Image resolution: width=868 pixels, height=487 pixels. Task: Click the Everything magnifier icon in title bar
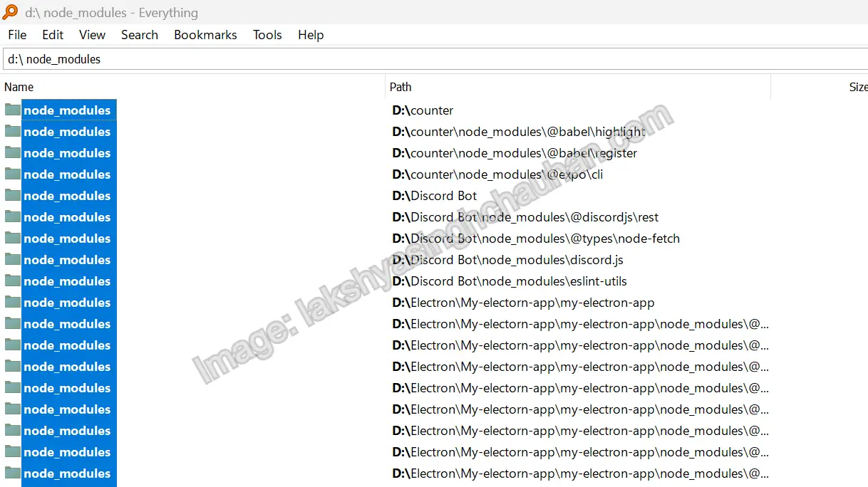[x=11, y=12]
